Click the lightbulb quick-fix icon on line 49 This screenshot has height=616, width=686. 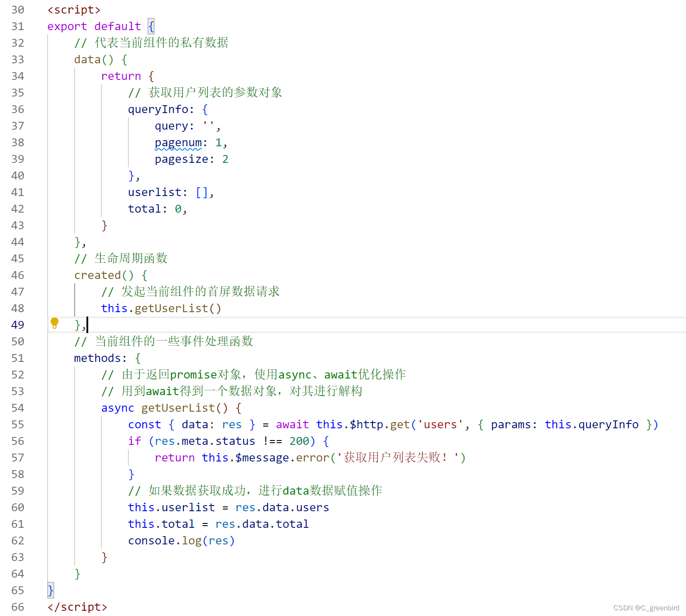[x=55, y=323]
